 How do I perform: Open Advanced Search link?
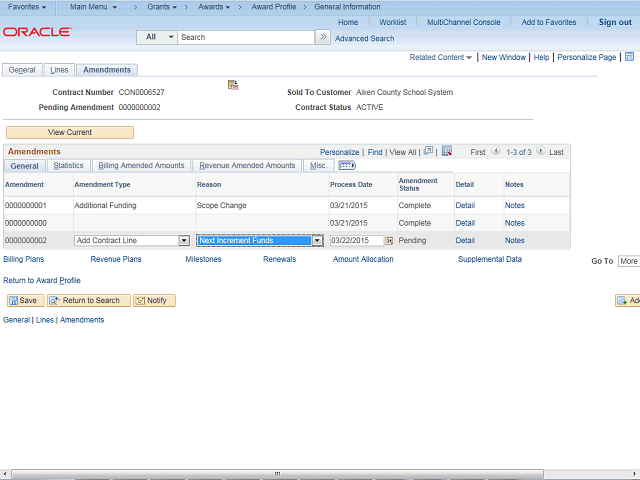(364, 38)
